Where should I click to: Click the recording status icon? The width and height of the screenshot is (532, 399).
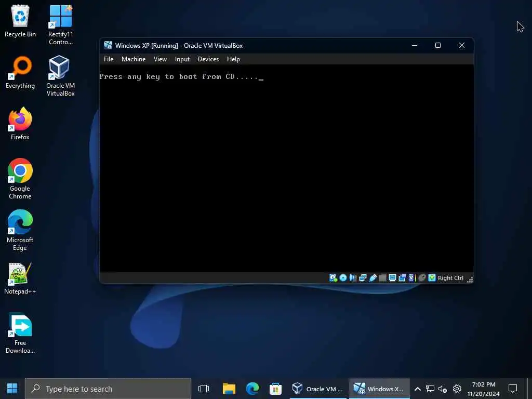point(402,278)
